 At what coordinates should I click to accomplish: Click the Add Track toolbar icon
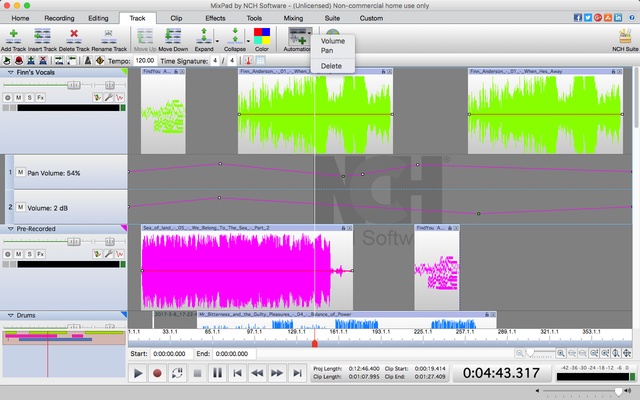pyautogui.click(x=13, y=36)
